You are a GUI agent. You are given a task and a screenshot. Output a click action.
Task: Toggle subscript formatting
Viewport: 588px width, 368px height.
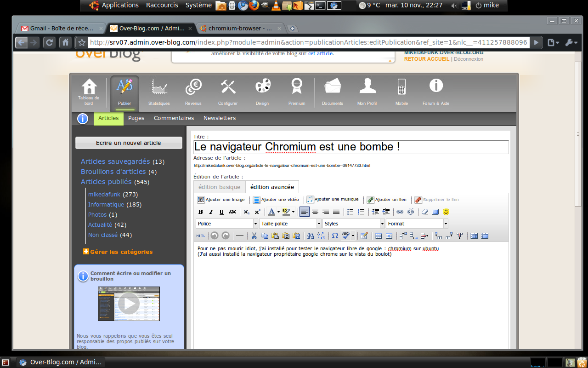[x=247, y=212]
